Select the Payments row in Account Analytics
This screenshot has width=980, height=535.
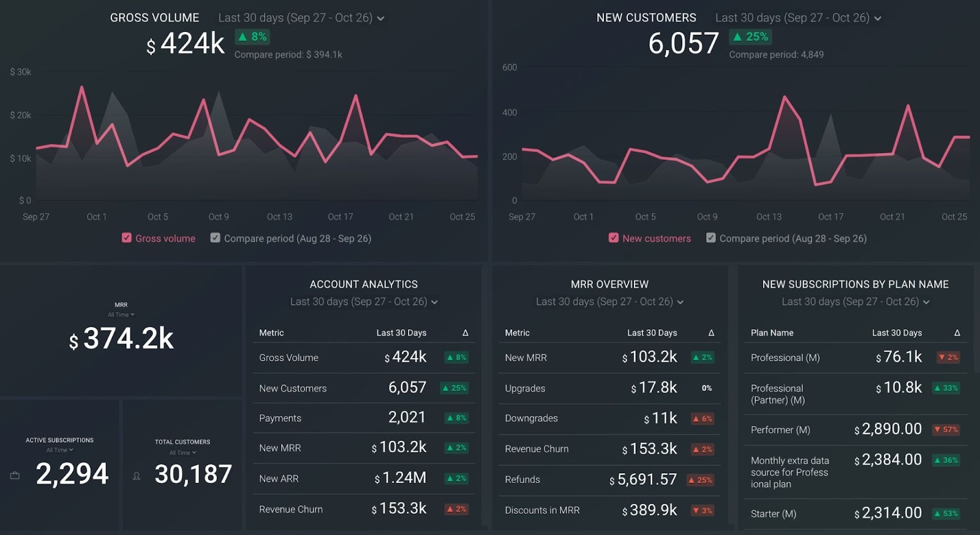[x=364, y=418]
